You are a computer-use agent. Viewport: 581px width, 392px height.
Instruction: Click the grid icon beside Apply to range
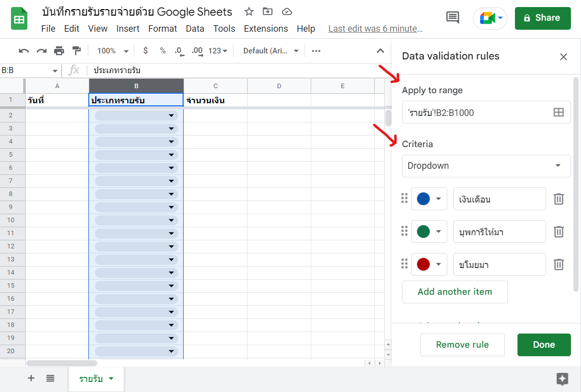(558, 112)
